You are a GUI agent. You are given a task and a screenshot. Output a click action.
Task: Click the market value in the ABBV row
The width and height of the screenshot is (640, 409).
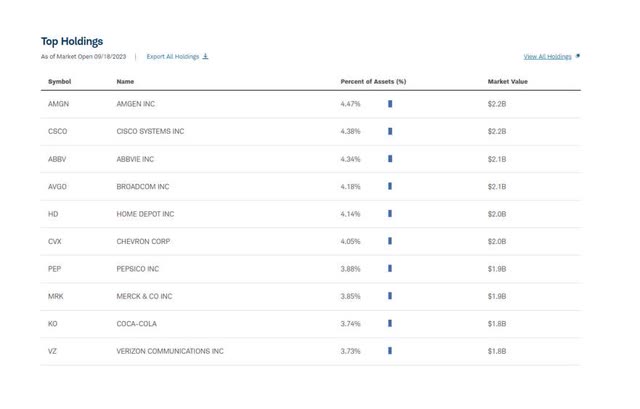coord(497,159)
